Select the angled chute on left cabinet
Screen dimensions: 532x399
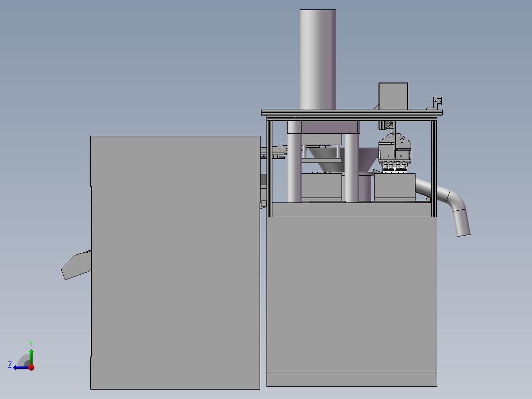(x=76, y=265)
